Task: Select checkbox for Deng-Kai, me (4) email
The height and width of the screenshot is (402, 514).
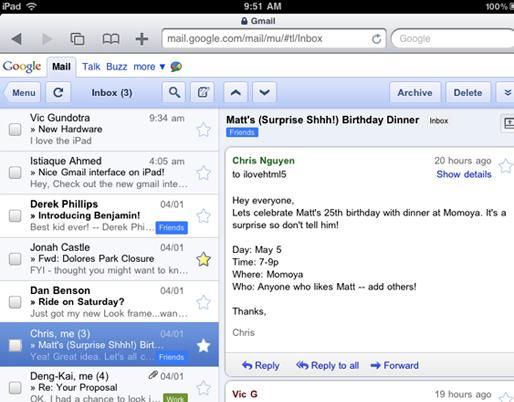Action: point(15,388)
